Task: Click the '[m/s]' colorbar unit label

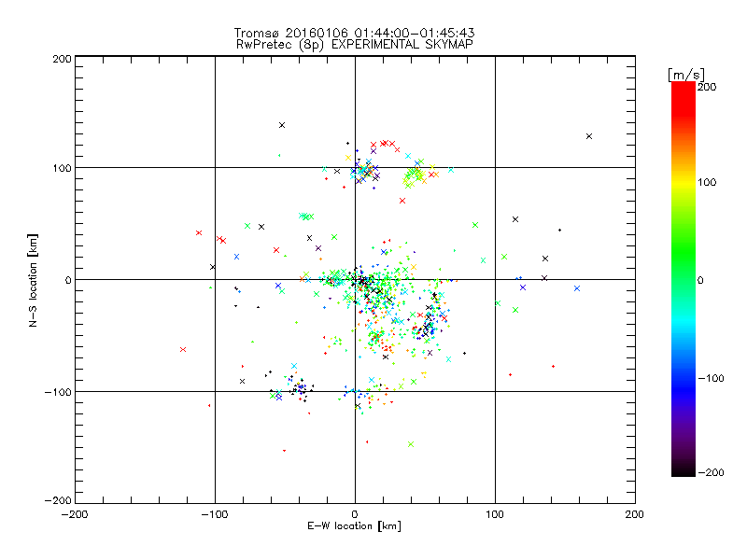Action: (686, 75)
